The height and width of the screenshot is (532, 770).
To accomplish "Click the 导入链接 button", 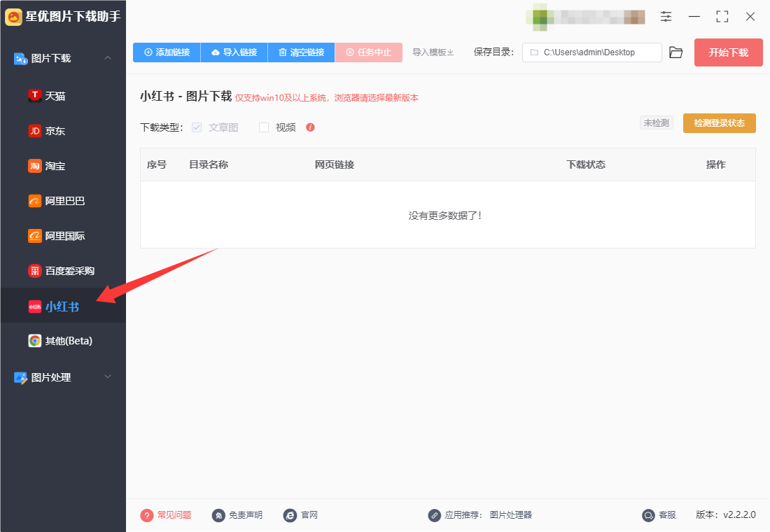I will point(234,52).
